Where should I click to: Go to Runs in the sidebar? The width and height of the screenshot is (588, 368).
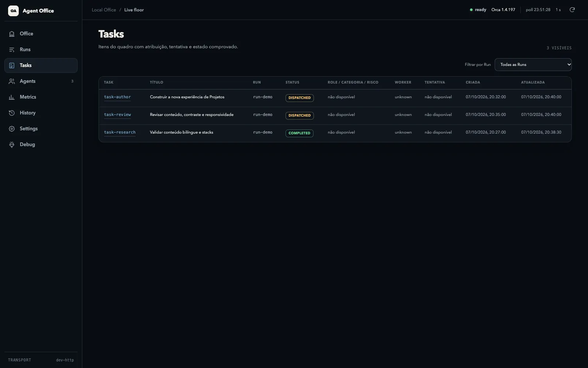pyautogui.click(x=41, y=50)
